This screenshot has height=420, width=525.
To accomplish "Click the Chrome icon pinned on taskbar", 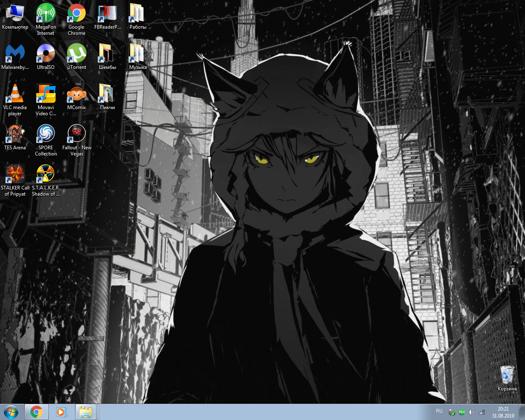I will pyautogui.click(x=37, y=412).
